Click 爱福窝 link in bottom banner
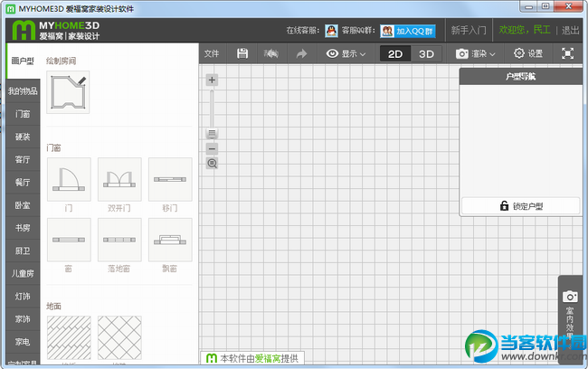The width and height of the screenshot is (588, 369). (x=268, y=358)
